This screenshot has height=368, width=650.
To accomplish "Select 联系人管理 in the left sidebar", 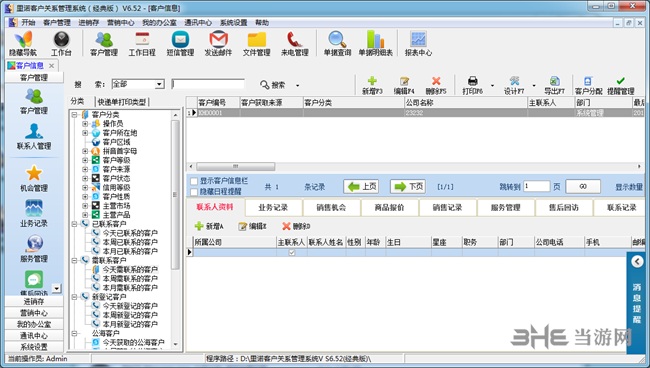I will (x=34, y=137).
